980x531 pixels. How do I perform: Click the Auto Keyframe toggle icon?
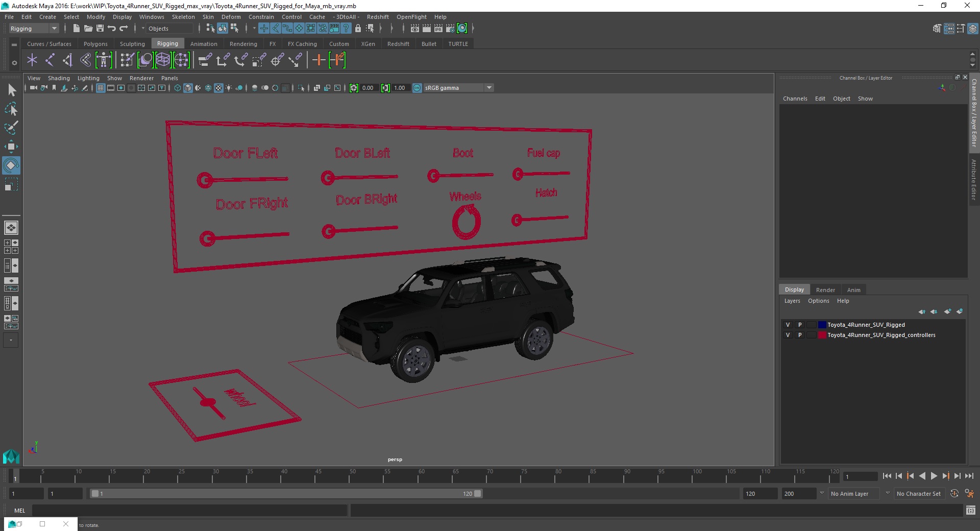[x=954, y=494]
